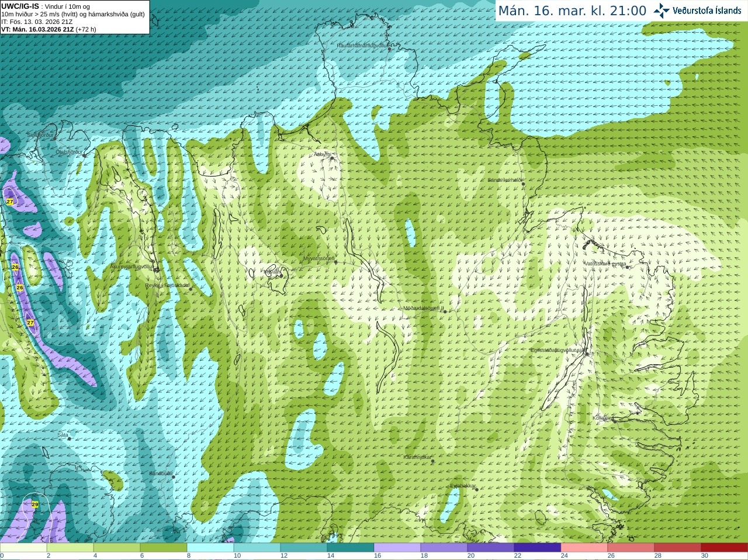This screenshot has height=560, width=748.
Task: Click the Sandvíkurheiði station label
Action: click(x=505, y=180)
